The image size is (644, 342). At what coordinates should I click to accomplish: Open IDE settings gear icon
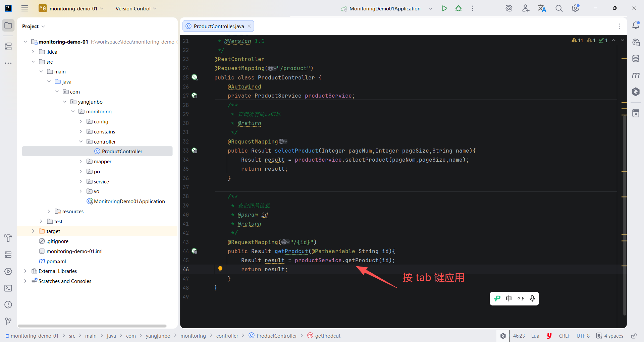click(x=576, y=8)
